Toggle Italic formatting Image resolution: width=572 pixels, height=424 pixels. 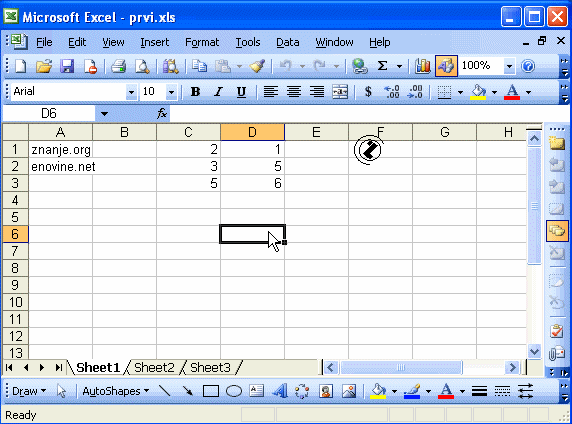[218, 92]
